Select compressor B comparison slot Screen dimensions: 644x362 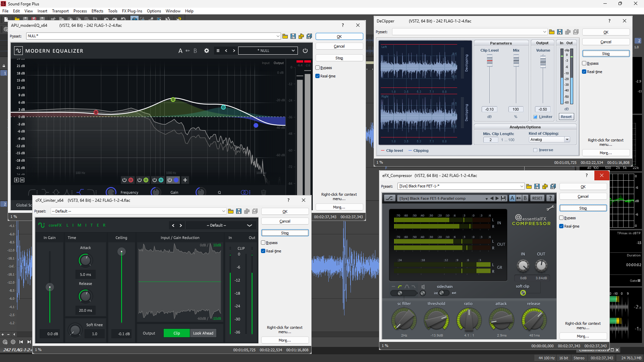[525, 198]
